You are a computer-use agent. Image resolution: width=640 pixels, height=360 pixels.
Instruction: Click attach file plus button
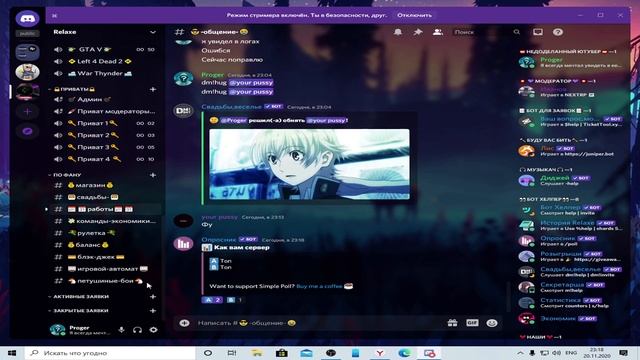click(x=184, y=323)
